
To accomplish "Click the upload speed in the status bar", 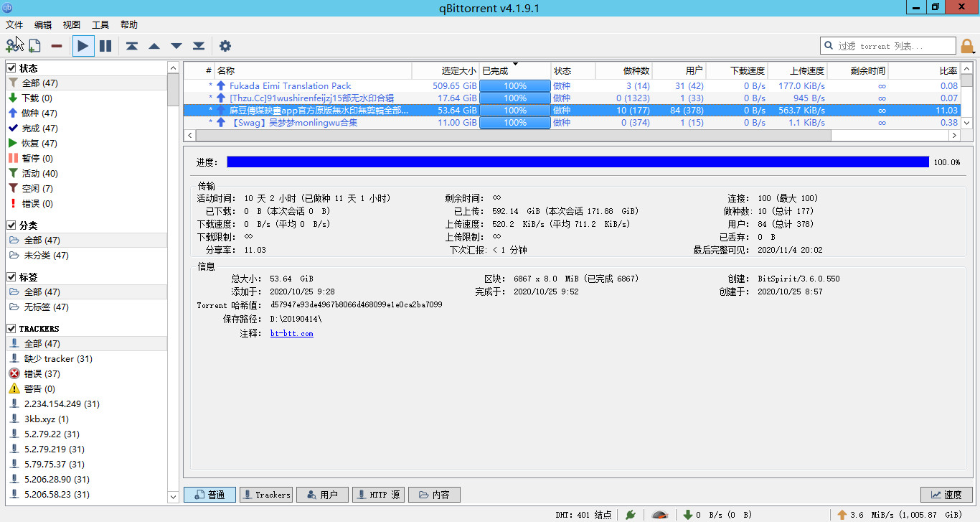I will tap(900, 515).
